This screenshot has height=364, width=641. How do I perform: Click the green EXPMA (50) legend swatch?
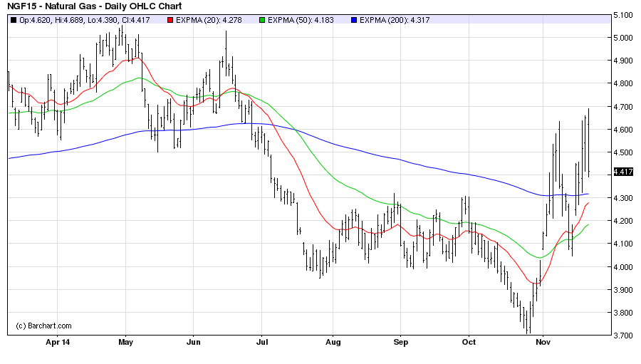(x=263, y=20)
